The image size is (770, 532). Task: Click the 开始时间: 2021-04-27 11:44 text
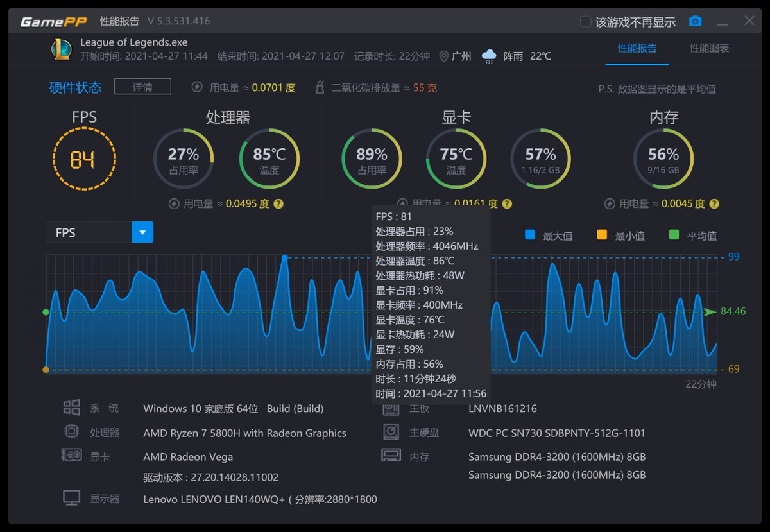point(144,56)
